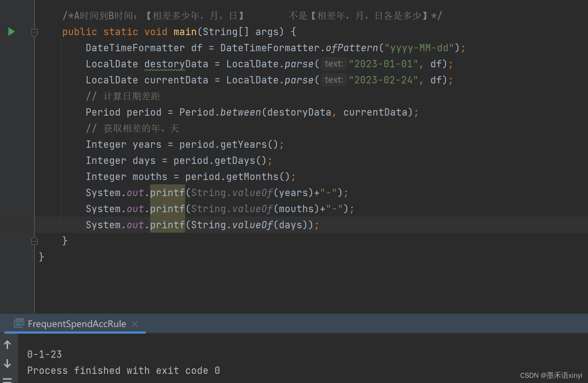588x383 pixels.
Task: Click the DateTimeFormatter df declaration
Action: click(x=144, y=48)
